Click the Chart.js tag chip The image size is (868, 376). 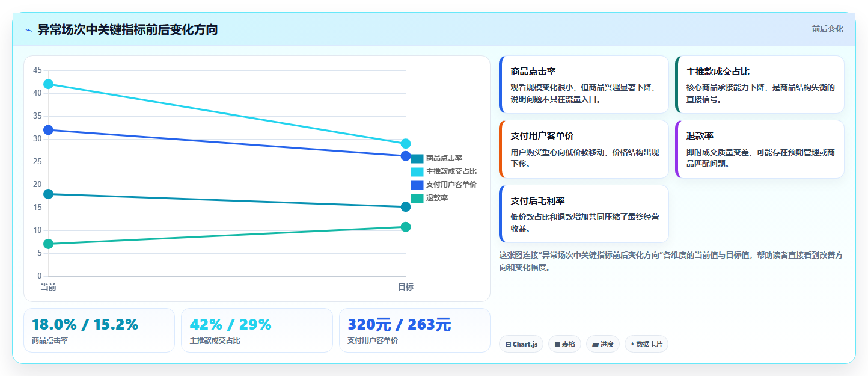tap(521, 344)
